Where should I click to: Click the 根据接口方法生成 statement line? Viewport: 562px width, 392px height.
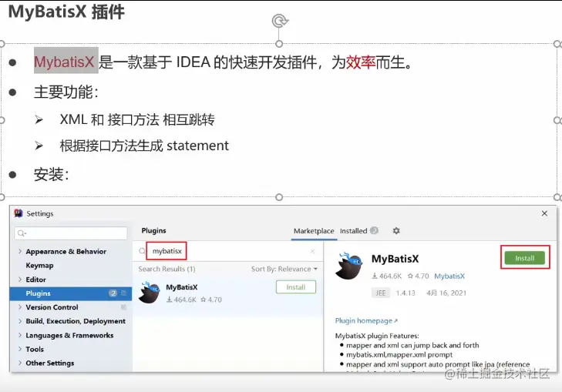pyautogui.click(x=144, y=146)
